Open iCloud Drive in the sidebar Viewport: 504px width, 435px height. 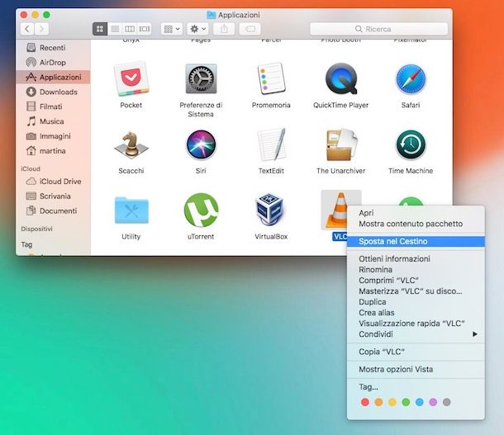pyautogui.click(x=53, y=182)
